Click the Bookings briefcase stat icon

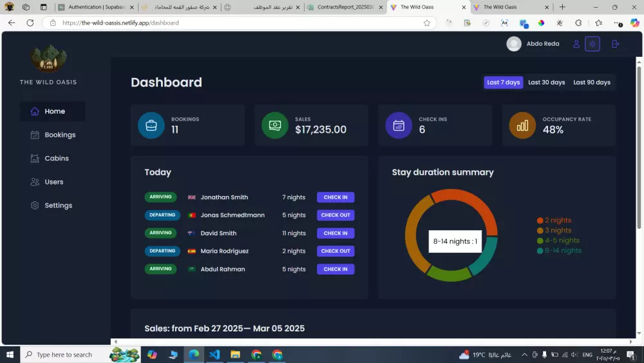151,125
